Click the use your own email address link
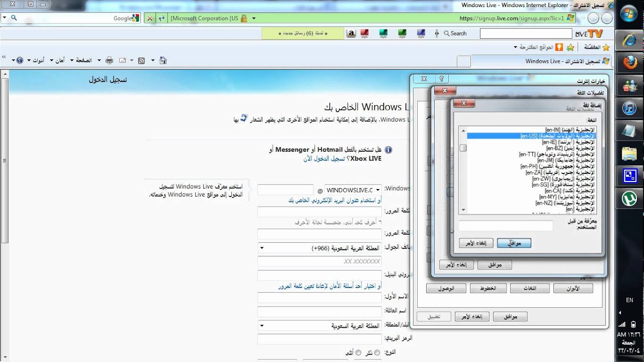Screen dimensions: 644x362 (335, 200)
